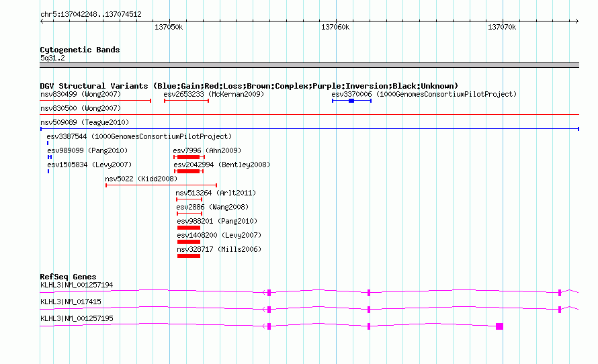Click the esv1408200 (Levy2007) label

coord(219,235)
